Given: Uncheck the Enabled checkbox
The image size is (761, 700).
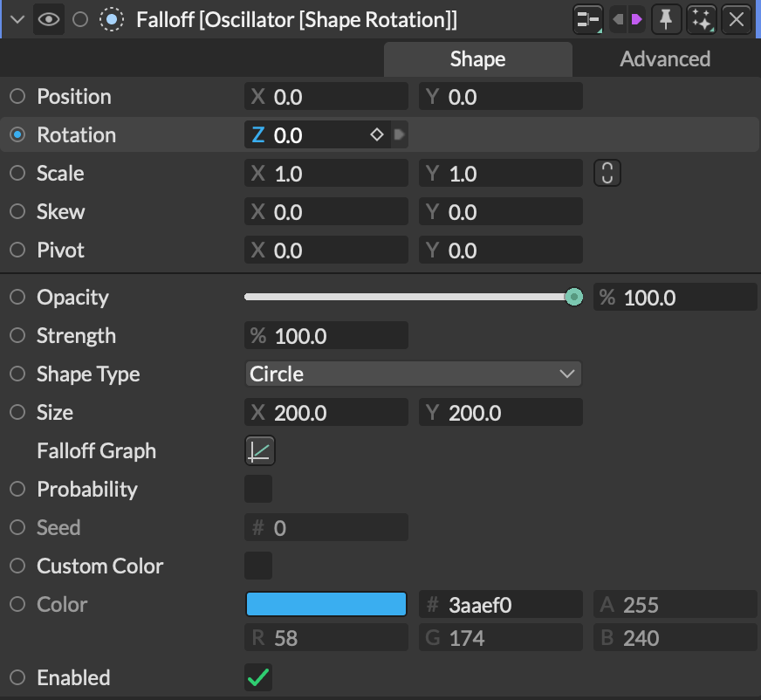Looking at the screenshot, I should tap(258, 678).
